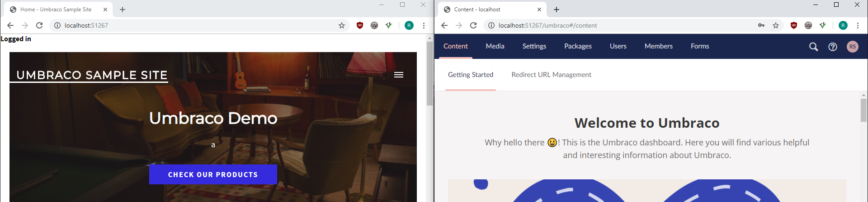Image resolution: width=868 pixels, height=202 pixels.
Task: Click the W extension icon in right window
Action: tap(808, 25)
